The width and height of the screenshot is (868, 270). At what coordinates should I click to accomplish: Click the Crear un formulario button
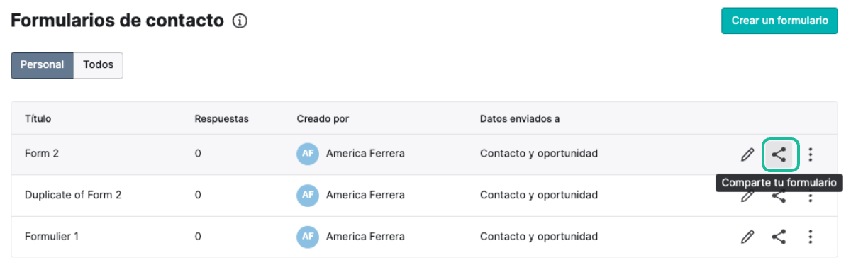click(779, 21)
